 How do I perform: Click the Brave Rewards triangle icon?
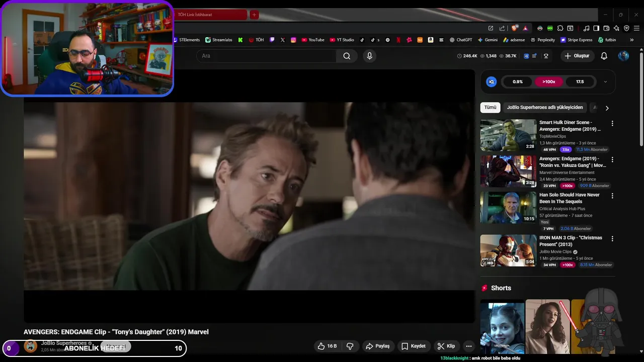525,28
